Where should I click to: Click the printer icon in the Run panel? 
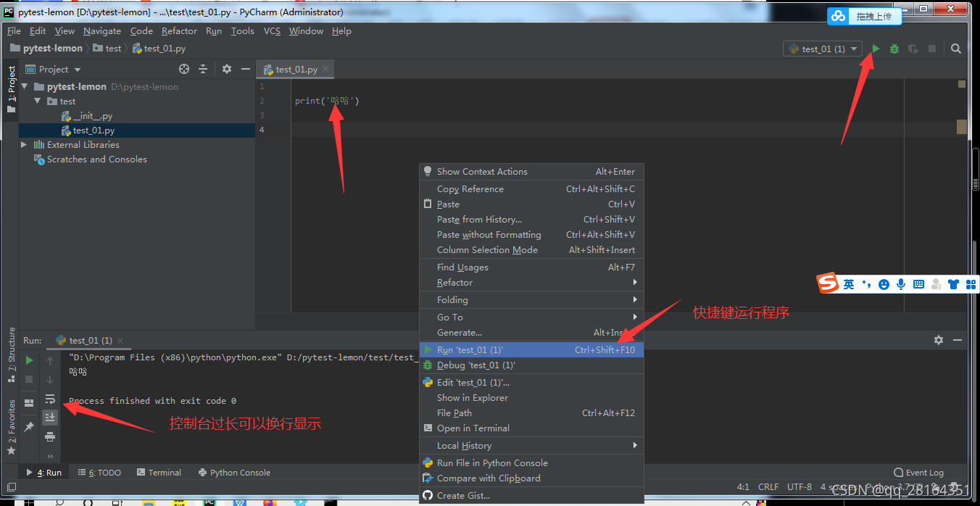pyautogui.click(x=50, y=436)
